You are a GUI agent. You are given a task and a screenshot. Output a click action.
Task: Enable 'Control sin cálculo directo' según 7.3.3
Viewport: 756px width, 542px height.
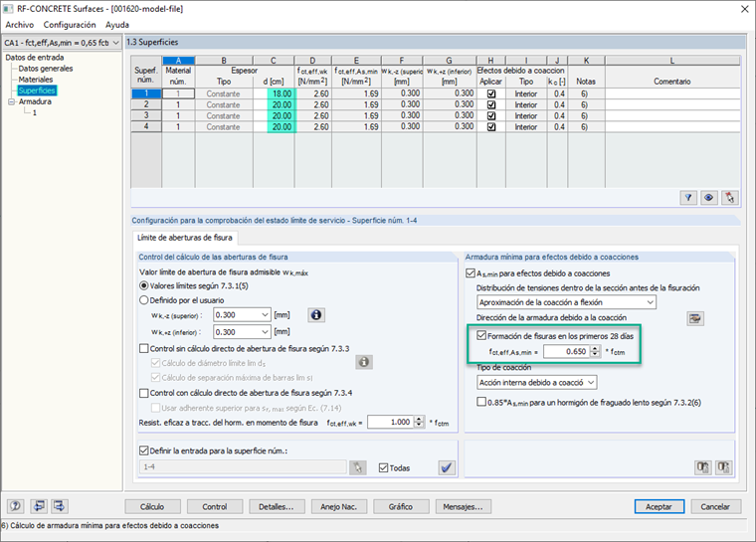[x=143, y=348]
